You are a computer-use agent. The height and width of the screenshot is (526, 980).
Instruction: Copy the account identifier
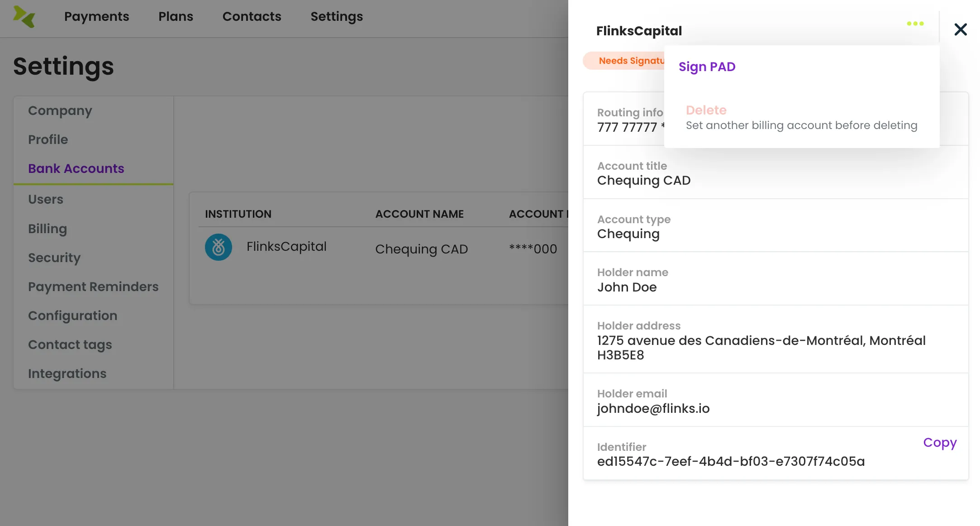pyautogui.click(x=940, y=442)
